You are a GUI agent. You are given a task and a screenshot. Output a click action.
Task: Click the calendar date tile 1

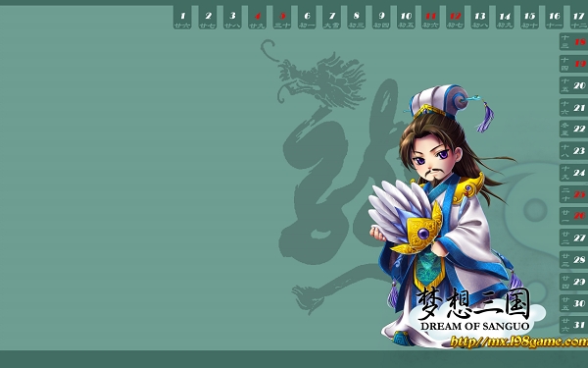click(x=182, y=18)
